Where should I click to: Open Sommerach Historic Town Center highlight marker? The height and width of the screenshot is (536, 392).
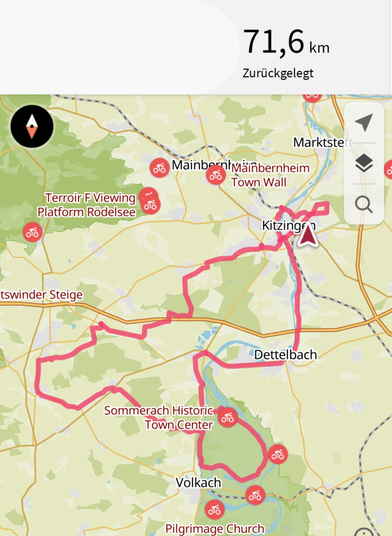(x=228, y=417)
